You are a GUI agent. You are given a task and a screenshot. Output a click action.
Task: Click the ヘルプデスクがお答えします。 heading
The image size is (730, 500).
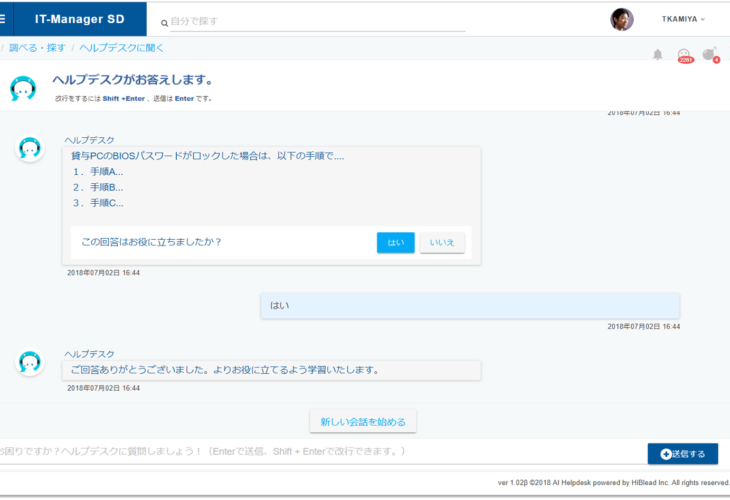click(x=133, y=80)
